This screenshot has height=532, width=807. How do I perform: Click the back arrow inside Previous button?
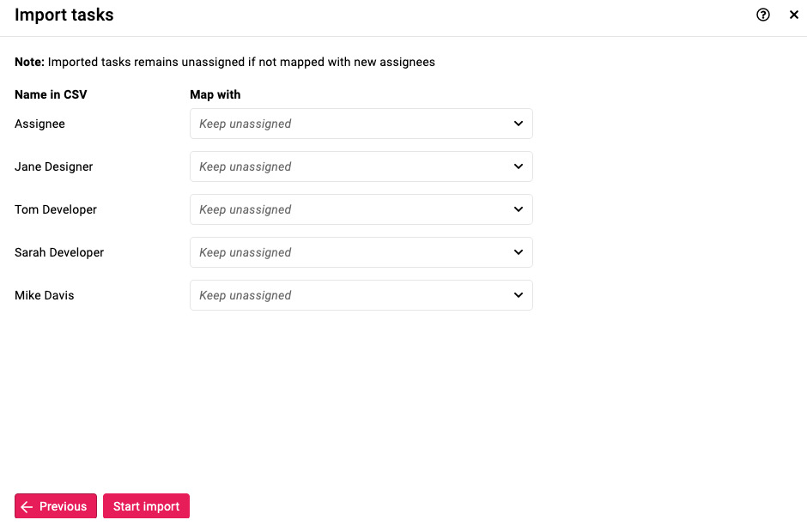[27, 506]
